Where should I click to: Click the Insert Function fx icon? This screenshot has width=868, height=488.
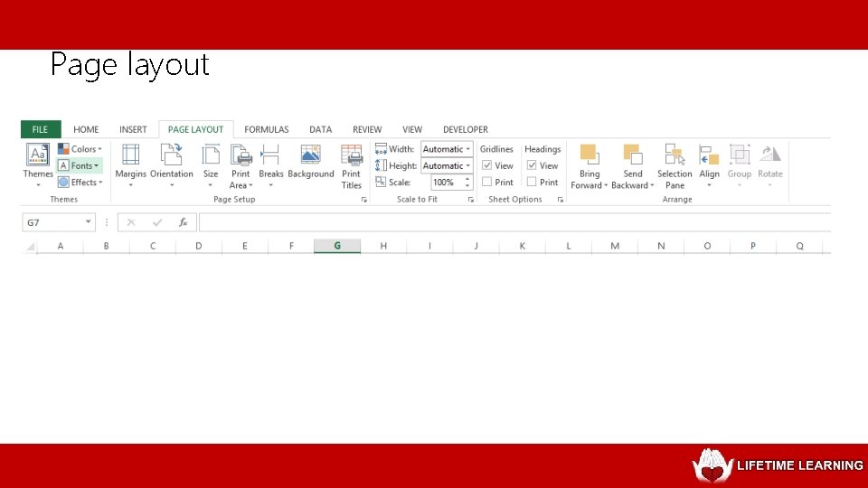point(184,222)
